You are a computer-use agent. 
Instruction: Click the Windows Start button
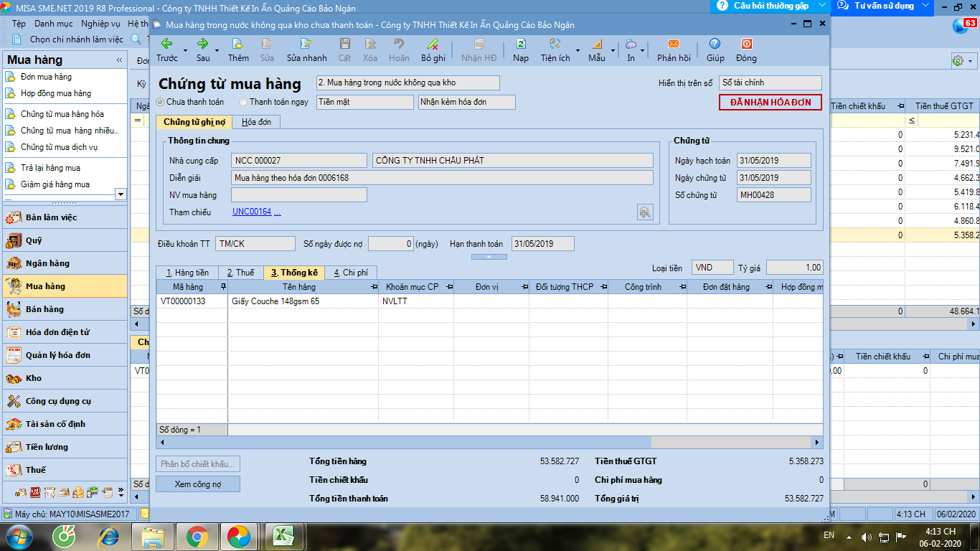click(19, 537)
